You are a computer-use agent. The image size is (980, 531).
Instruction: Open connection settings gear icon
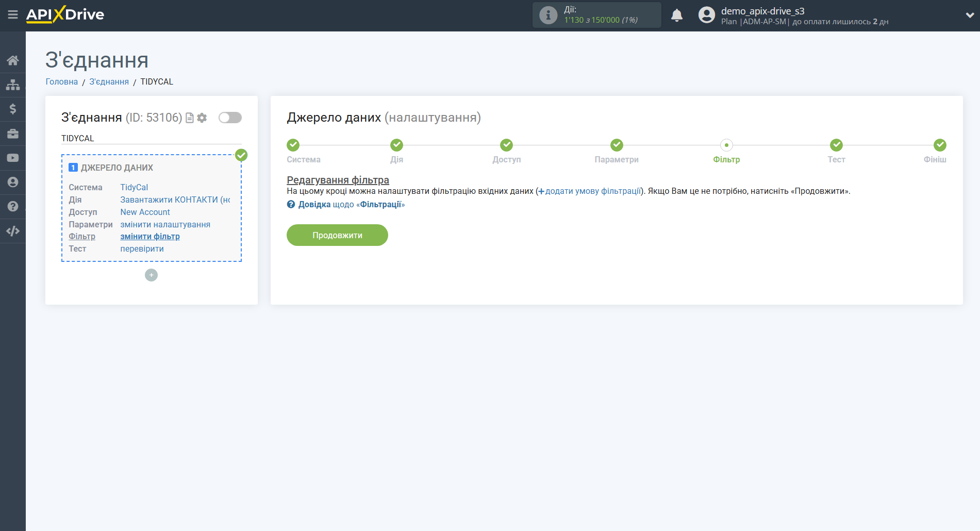(202, 118)
